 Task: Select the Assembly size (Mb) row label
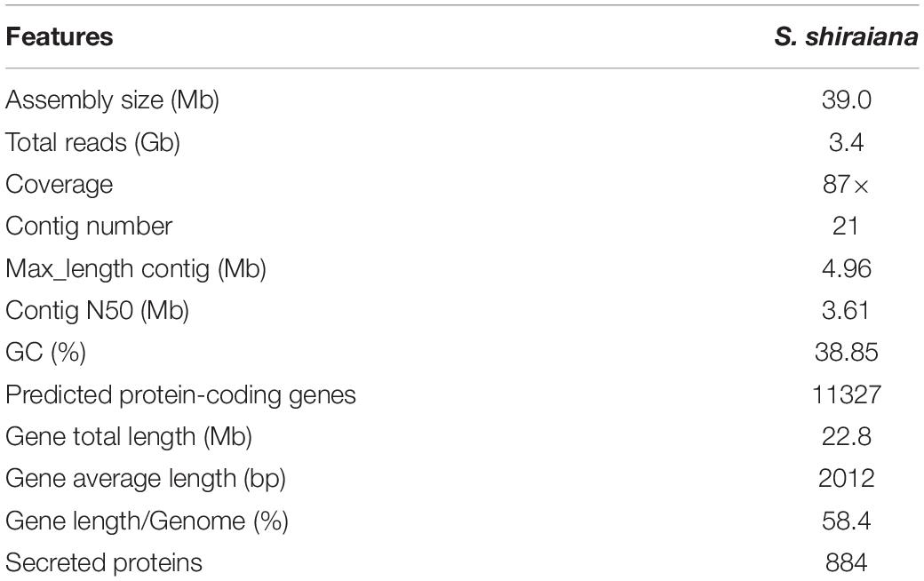tap(113, 99)
